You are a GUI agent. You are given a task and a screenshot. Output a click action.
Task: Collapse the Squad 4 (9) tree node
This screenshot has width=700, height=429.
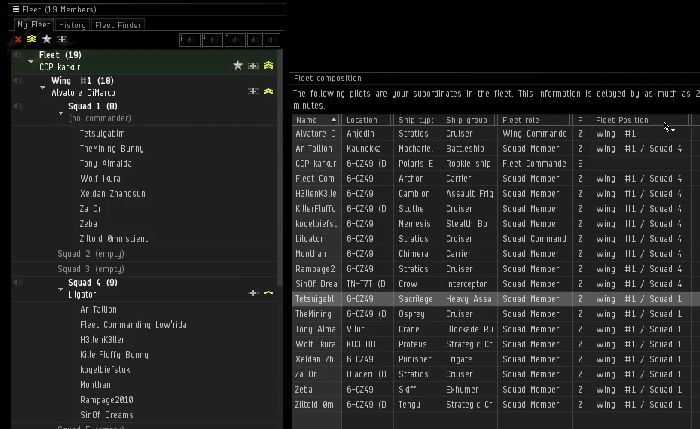tap(61, 289)
